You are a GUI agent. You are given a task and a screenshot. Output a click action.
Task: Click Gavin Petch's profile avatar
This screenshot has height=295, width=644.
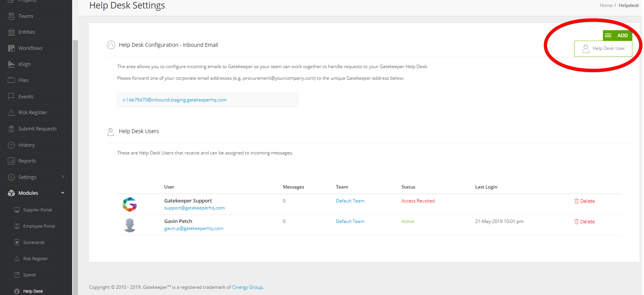click(129, 225)
